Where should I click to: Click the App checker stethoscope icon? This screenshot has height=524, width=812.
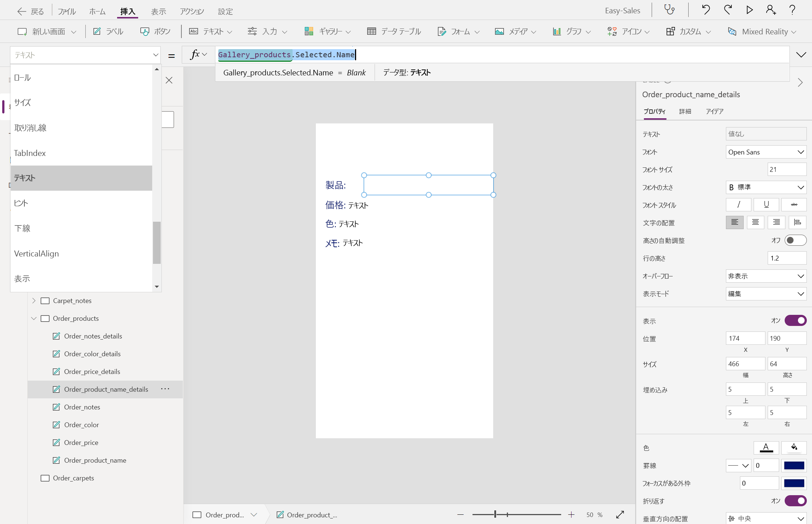[x=669, y=10]
